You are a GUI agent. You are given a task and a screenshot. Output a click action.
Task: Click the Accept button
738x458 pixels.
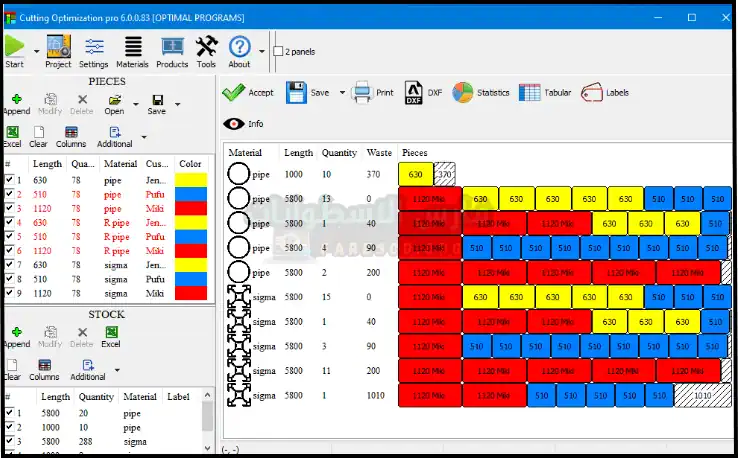(248, 93)
